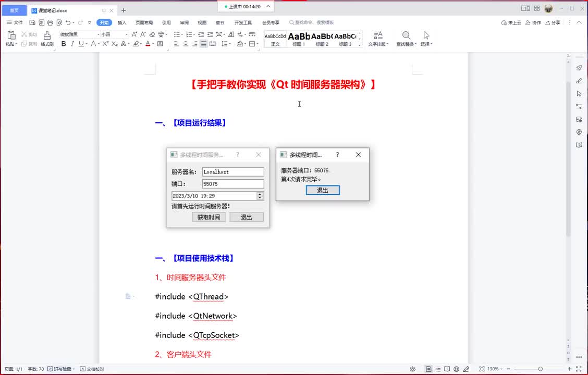The image size is (588, 375).
Task: Decrease the font size
Action: (x=143, y=34)
